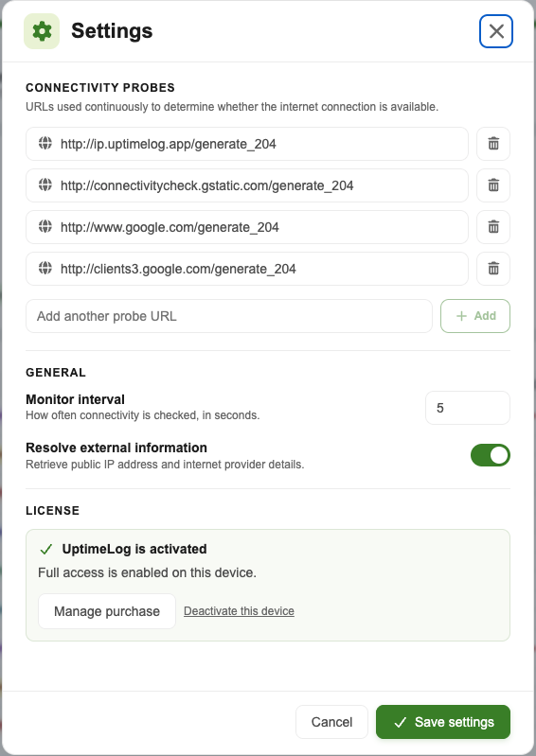Click the CONNECTIVITY PROBES heading
This screenshot has width=536, height=756.
click(x=100, y=88)
